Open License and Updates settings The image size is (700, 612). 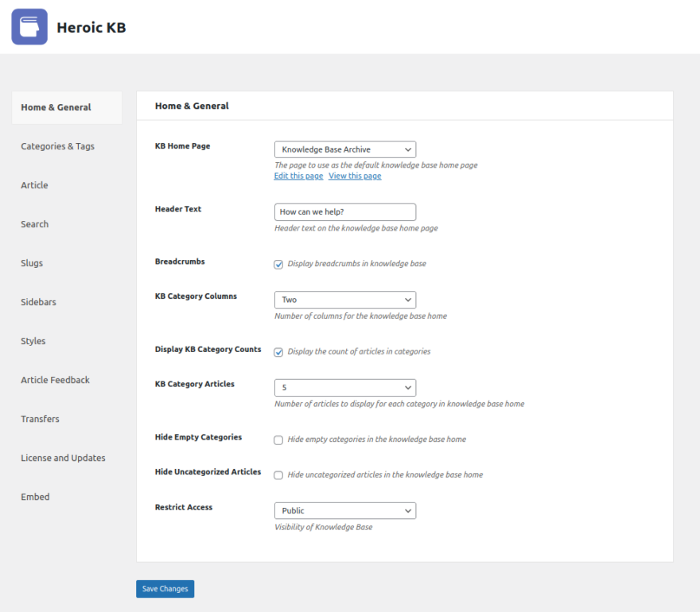click(63, 458)
